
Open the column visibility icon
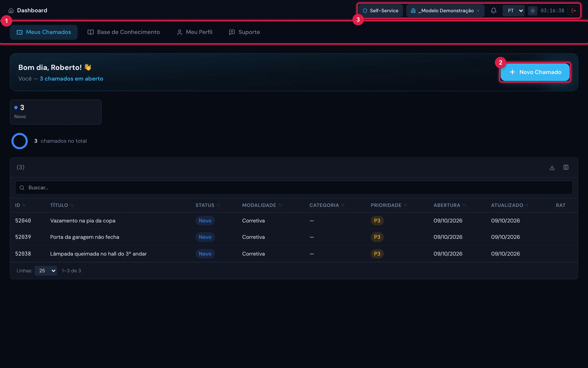coord(566,167)
